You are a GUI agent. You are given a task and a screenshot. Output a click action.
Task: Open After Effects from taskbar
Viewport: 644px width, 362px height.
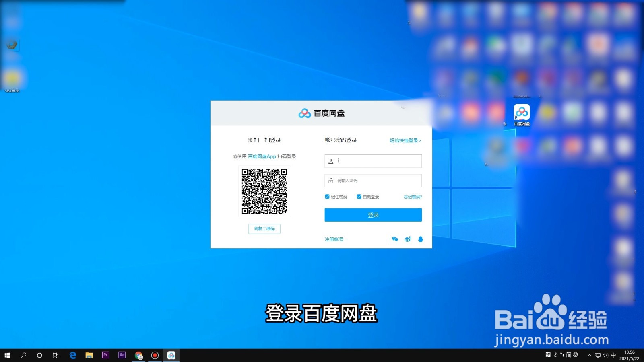click(122, 355)
